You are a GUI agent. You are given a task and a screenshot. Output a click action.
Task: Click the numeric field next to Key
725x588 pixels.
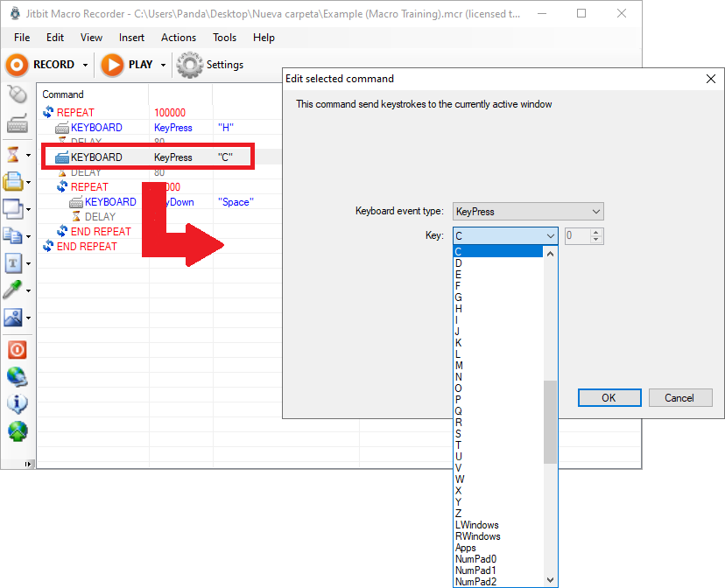coord(578,236)
